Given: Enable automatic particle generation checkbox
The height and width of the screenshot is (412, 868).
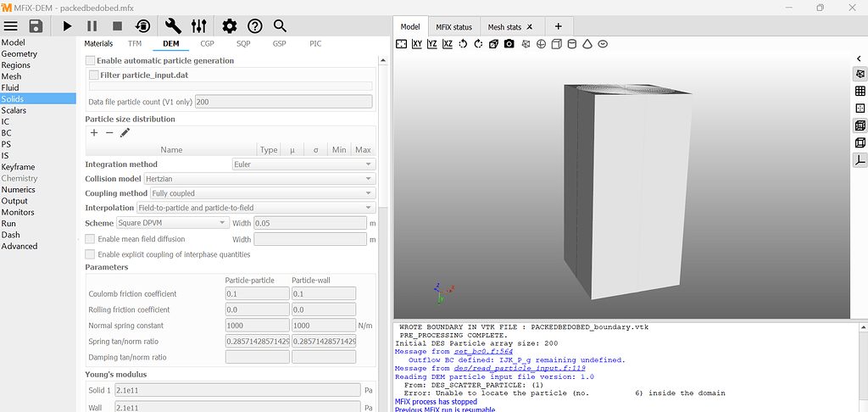Looking at the screenshot, I should [91, 61].
